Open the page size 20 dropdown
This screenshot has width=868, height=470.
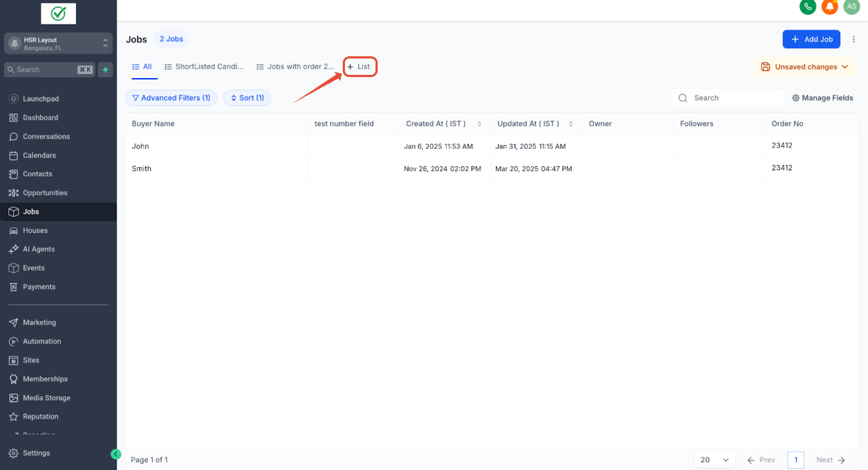[x=714, y=460]
